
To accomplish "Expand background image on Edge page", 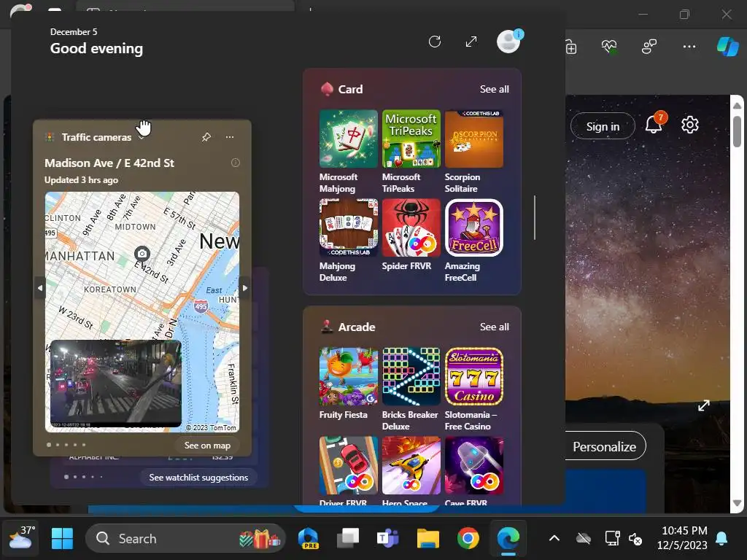I will (704, 405).
